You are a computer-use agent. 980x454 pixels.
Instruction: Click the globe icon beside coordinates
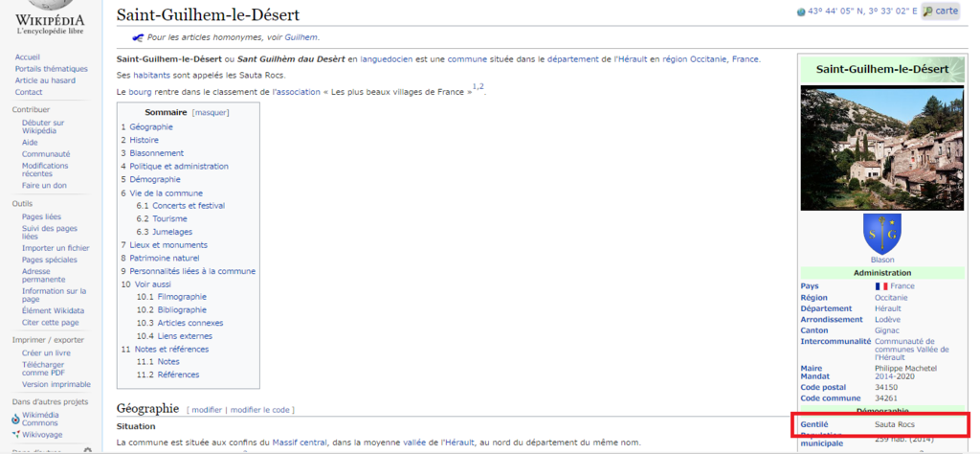point(801,11)
